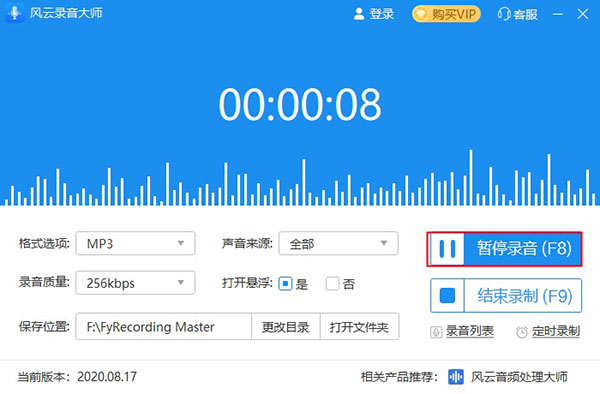Image resolution: width=600 pixels, height=394 pixels.
Task: Select 否 to disable floating window
Action: coord(332,284)
